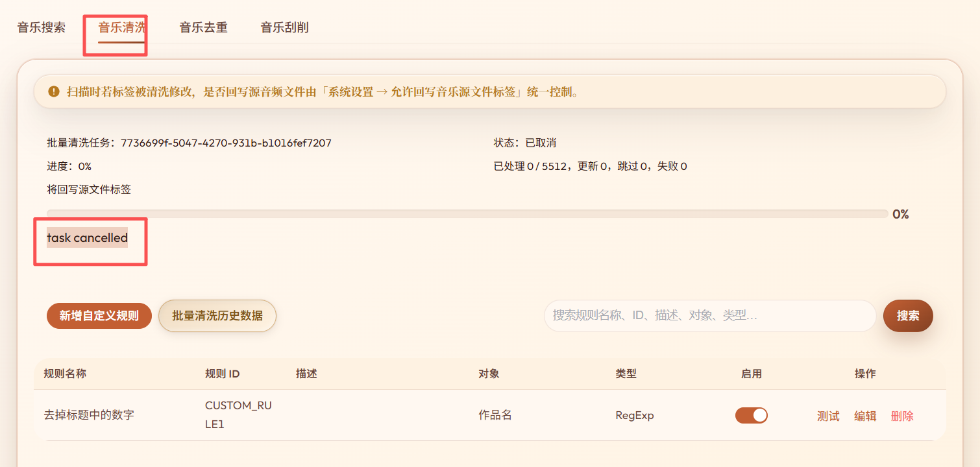Click the 将回写源文件标签 text

click(89, 189)
